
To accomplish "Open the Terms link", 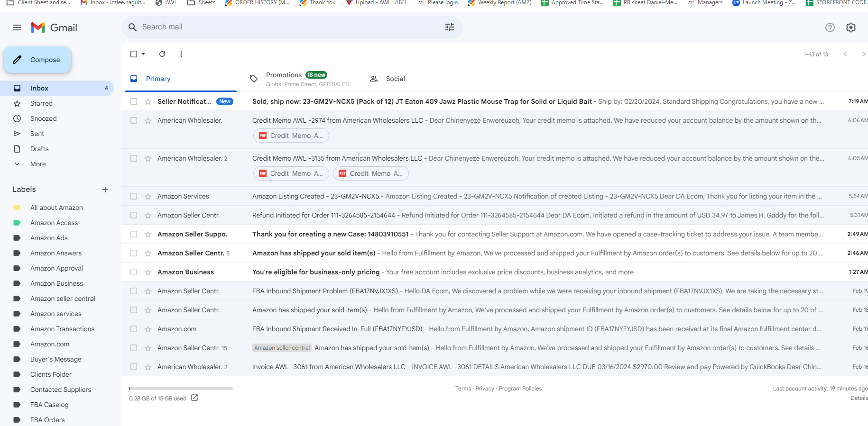I will (x=463, y=389).
